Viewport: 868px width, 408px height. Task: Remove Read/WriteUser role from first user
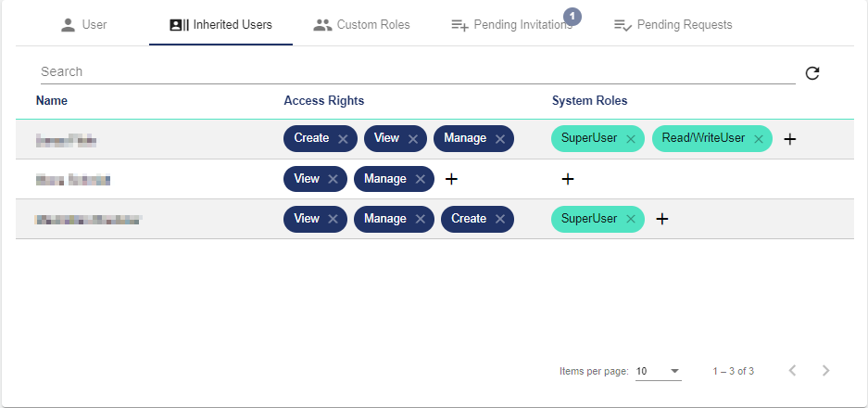759,139
